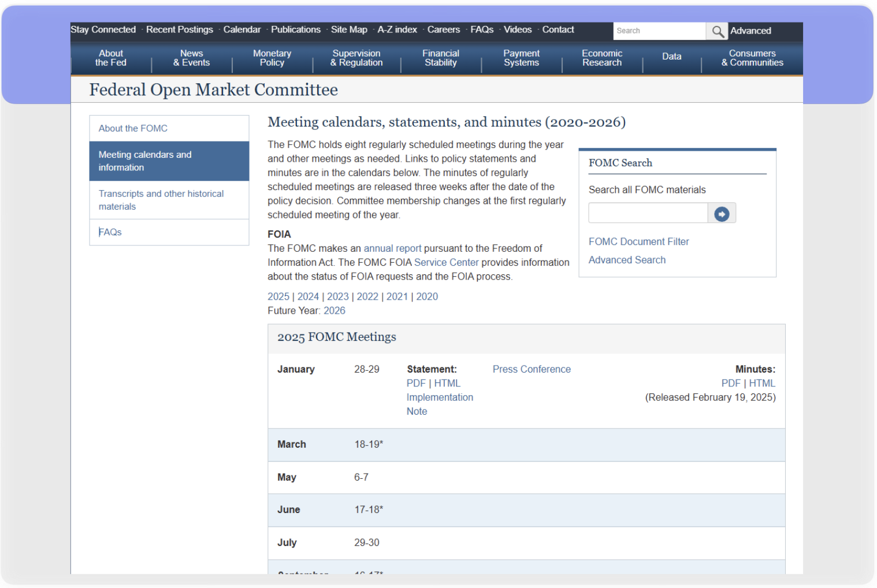This screenshot has height=588, width=877.
Task: Open Advanced Search in FOMC Search box
Action: point(627,260)
